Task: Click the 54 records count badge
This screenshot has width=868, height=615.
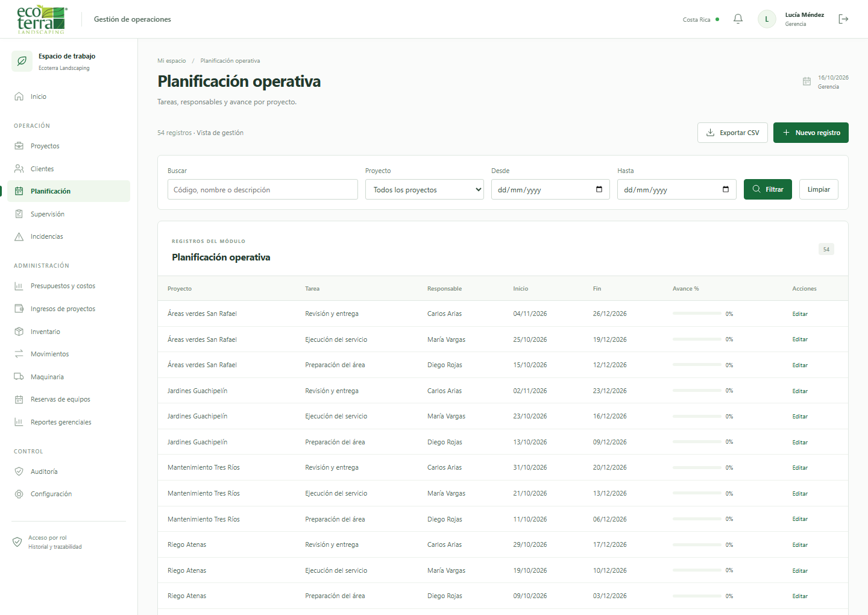Action: tap(826, 250)
